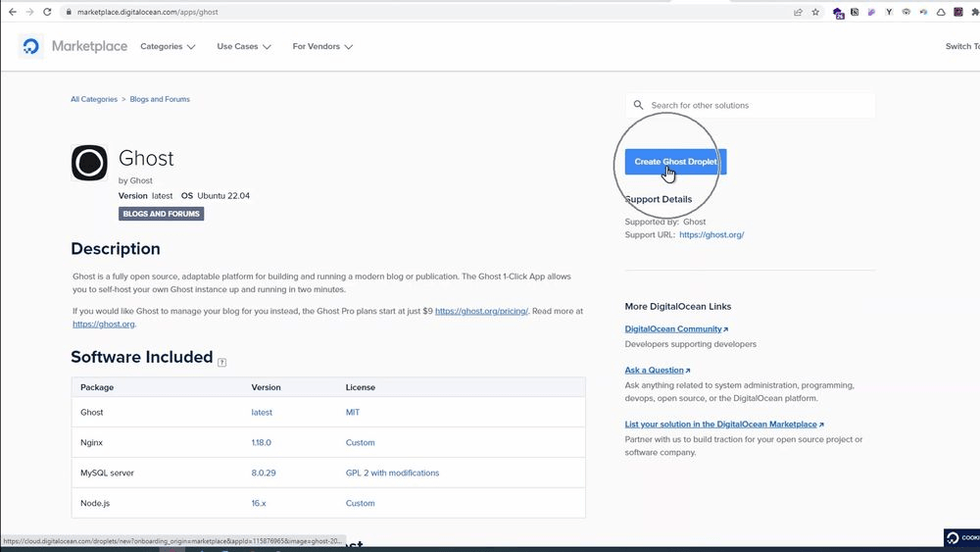The height and width of the screenshot is (552, 980).
Task: Open the ghost.org/pricing link
Action: 481,311
